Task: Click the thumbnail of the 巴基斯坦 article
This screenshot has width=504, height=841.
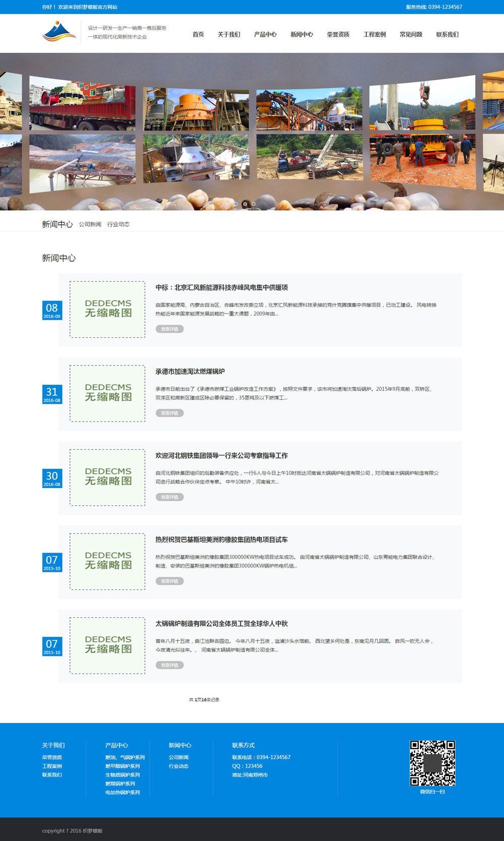Action: point(107,562)
